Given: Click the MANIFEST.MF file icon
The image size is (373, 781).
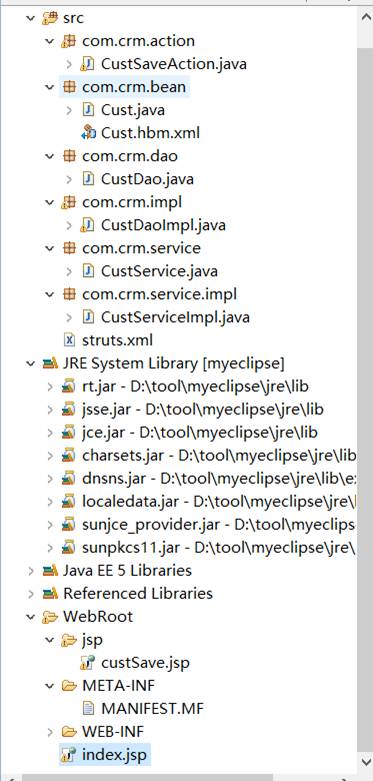Looking at the screenshot, I should [x=88, y=708].
